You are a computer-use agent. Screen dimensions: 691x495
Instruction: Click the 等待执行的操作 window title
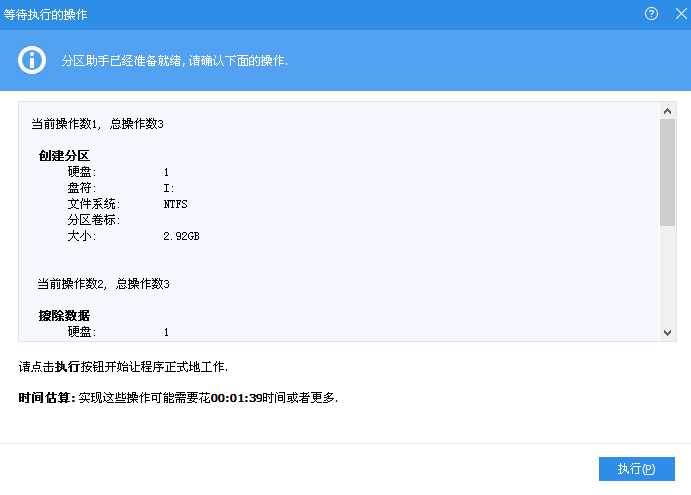(x=45, y=15)
